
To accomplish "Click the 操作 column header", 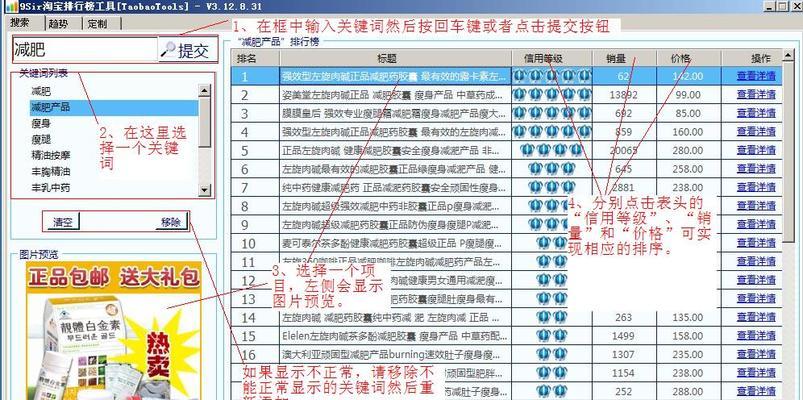I will tap(752, 58).
